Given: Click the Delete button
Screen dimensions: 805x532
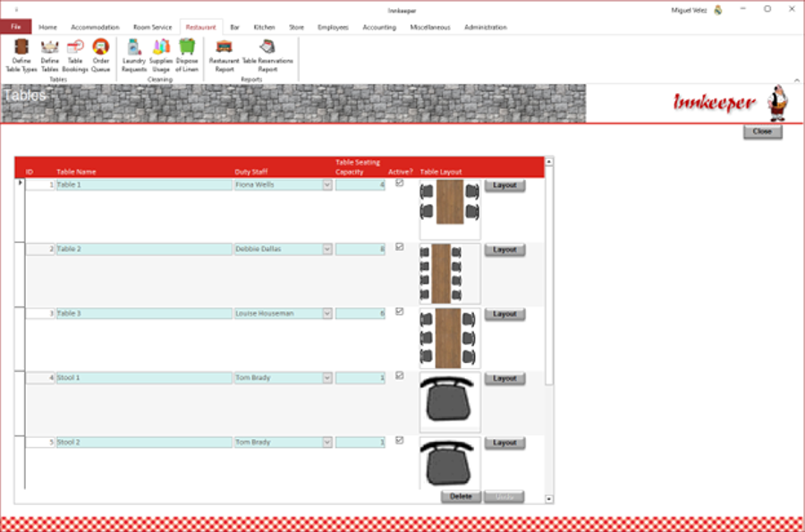Looking at the screenshot, I should [461, 496].
